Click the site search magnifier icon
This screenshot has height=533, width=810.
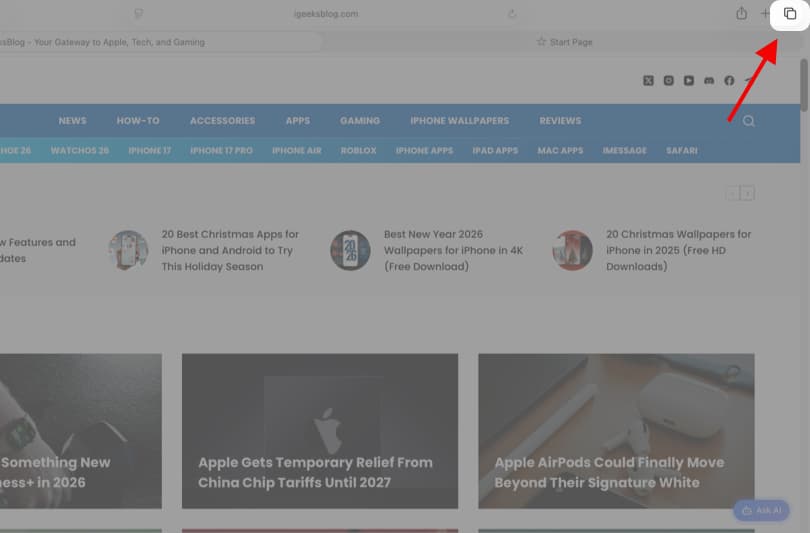pyautogui.click(x=749, y=121)
